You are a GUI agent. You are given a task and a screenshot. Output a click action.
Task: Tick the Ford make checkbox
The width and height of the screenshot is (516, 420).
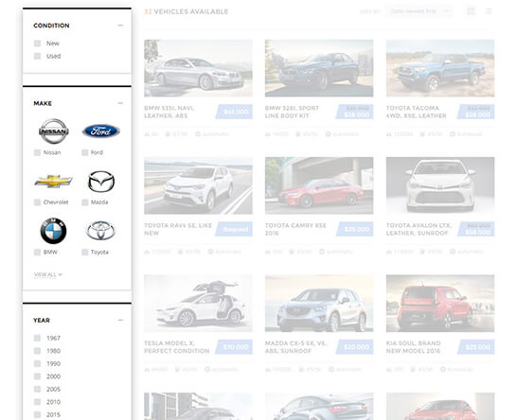[85, 152]
